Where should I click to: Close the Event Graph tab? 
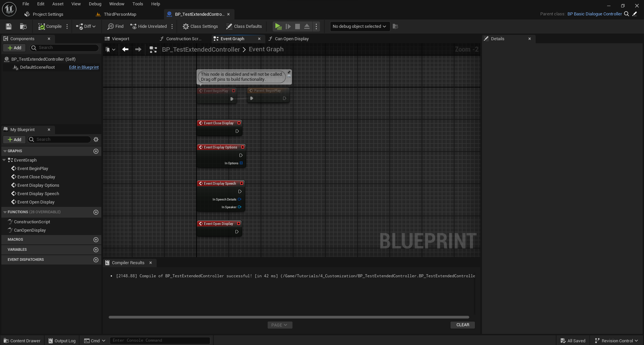click(x=259, y=39)
